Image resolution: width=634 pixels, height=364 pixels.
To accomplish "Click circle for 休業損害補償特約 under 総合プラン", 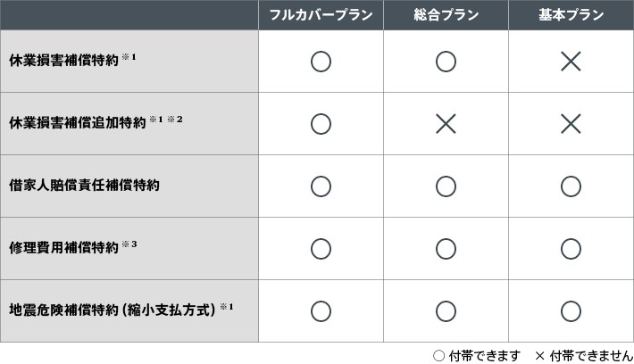I will (446, 62).
